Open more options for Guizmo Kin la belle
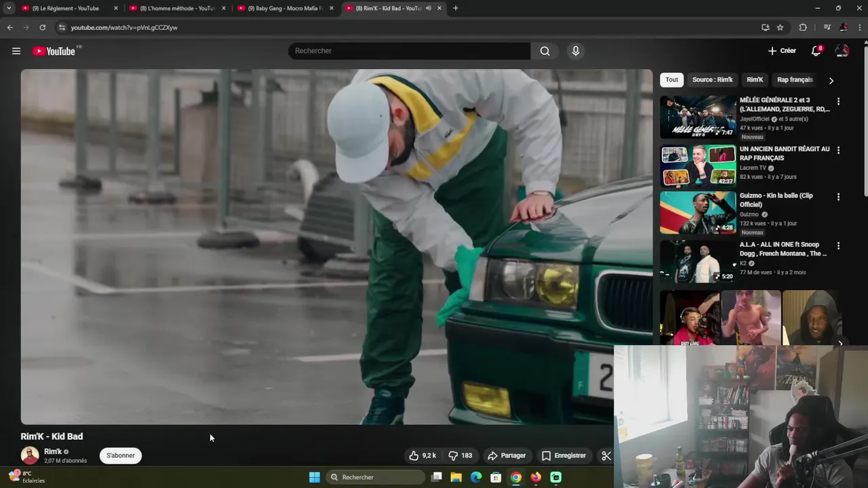 (x=838, y=197)
